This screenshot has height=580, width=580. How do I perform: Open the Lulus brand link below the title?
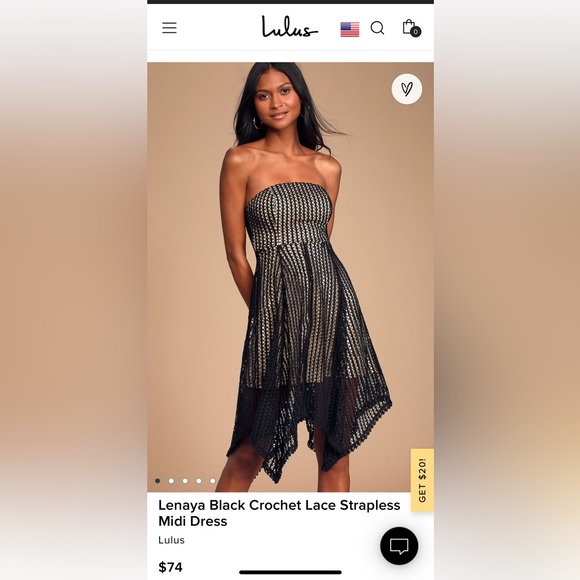tap(171, 540)
